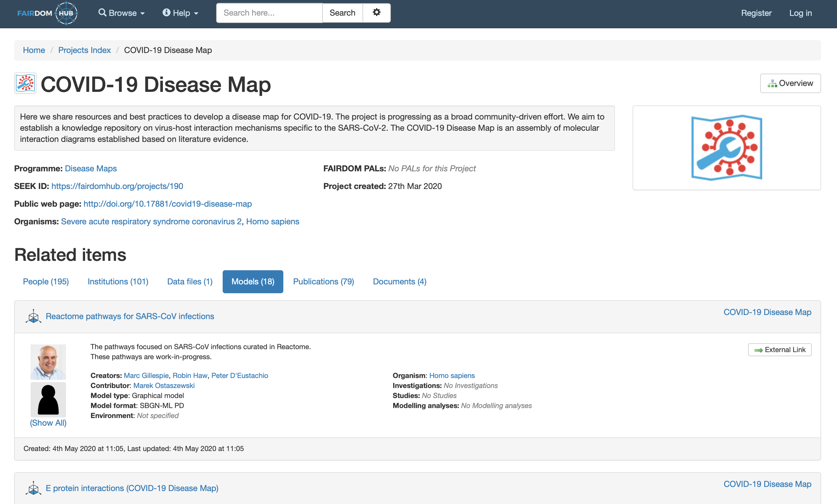Open creator Marc Gillespie's profile
This screenshot has height=504, width=837.
pos(146,376)
